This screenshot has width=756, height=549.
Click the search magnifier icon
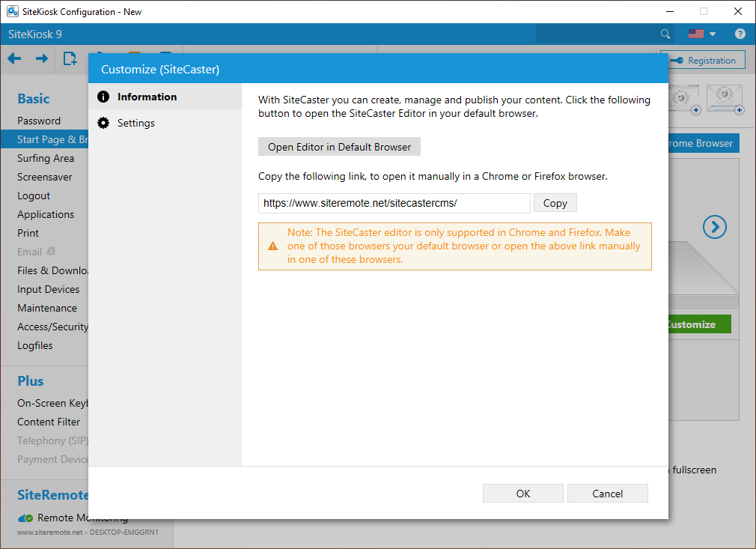click(x=665, y=34)
